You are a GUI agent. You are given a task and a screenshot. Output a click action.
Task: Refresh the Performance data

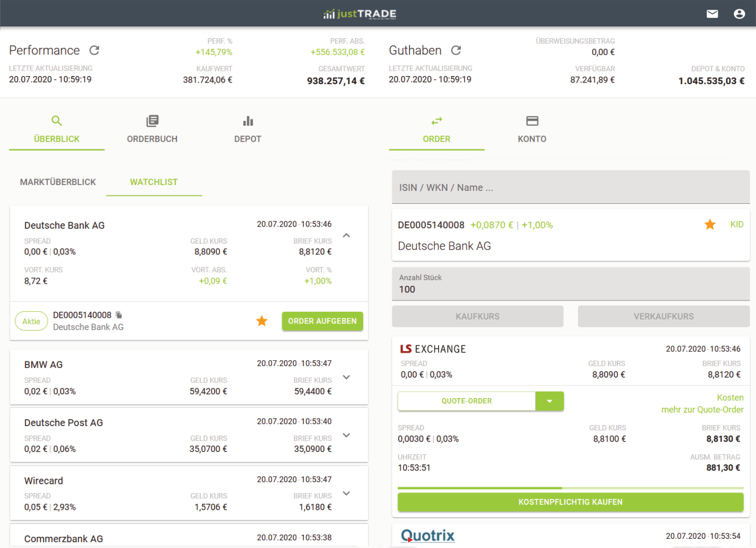coord(94,50)
